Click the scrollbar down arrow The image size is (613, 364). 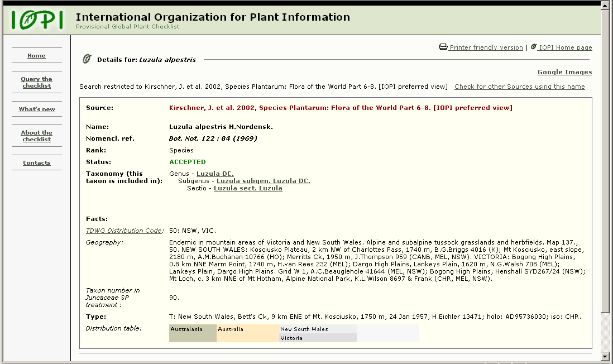pyautogui.click(x=605, y=356)
